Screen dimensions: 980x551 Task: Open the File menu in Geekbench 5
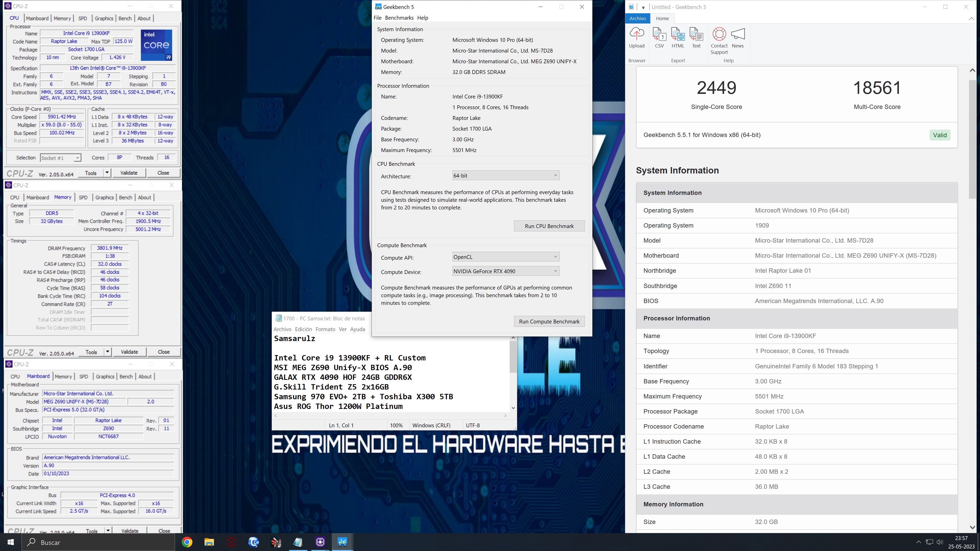(x=377, y=18)
